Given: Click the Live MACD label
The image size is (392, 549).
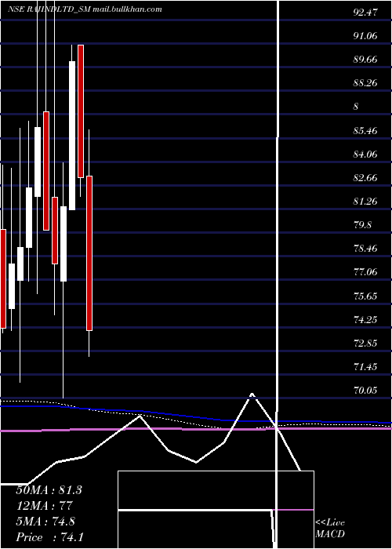Looking at the screenshot, I should pos(330,528).
